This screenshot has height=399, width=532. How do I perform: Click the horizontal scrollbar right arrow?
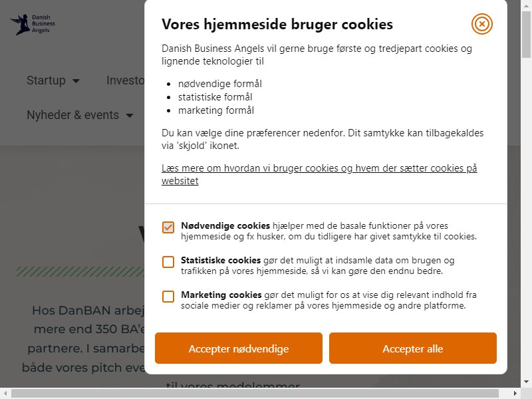(x=515, y=393)
